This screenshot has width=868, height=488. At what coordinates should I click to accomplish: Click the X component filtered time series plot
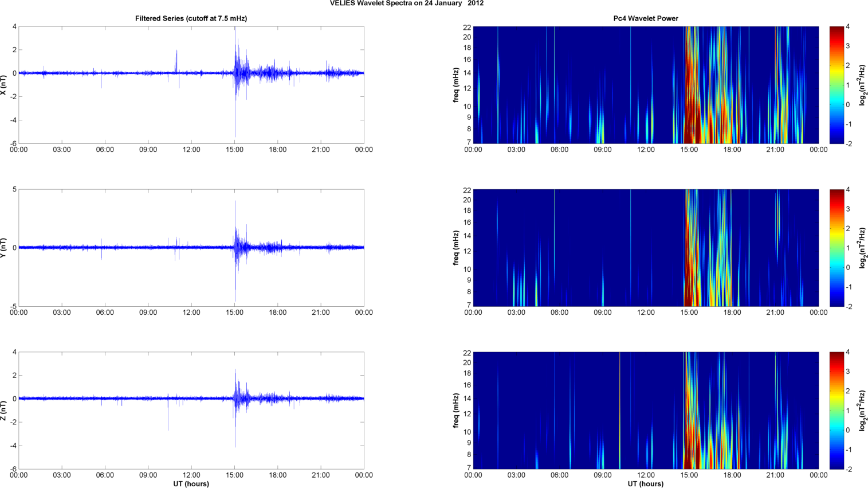pyautogui.click(x=191, y=85)
